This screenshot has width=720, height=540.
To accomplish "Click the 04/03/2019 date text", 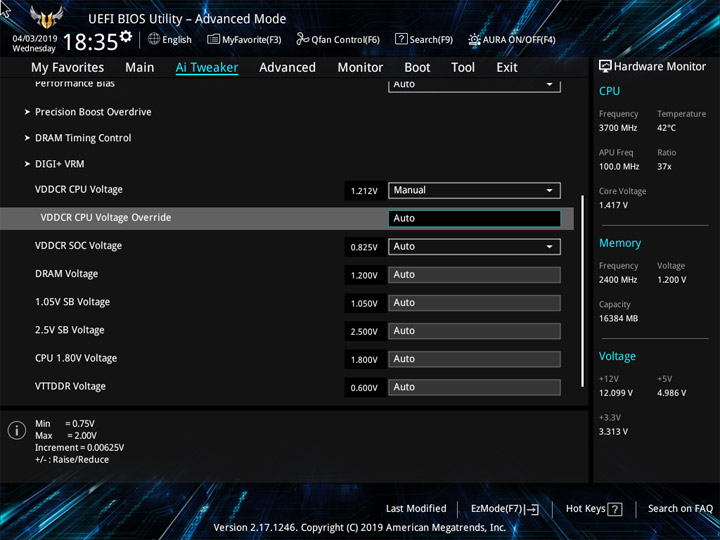I will pos(35,39).
